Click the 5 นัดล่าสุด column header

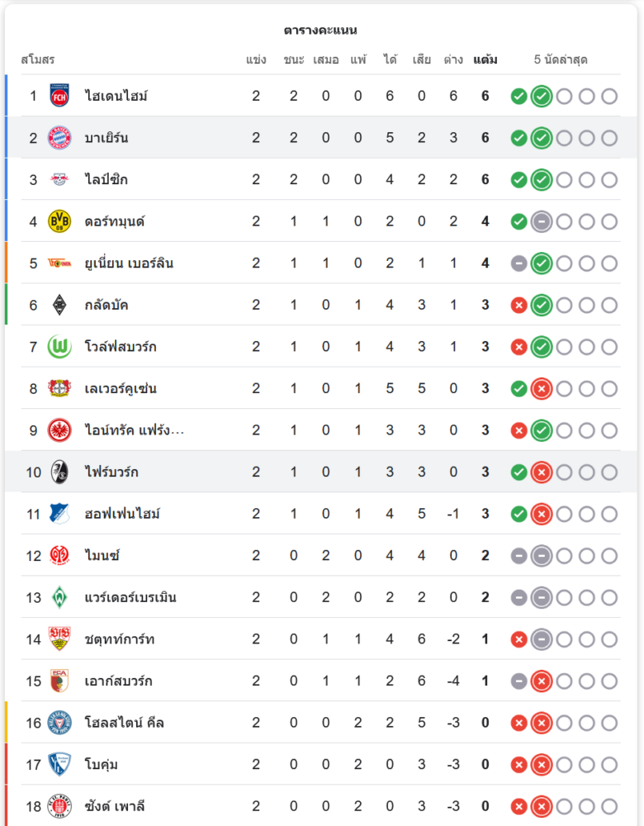[561, 60]
